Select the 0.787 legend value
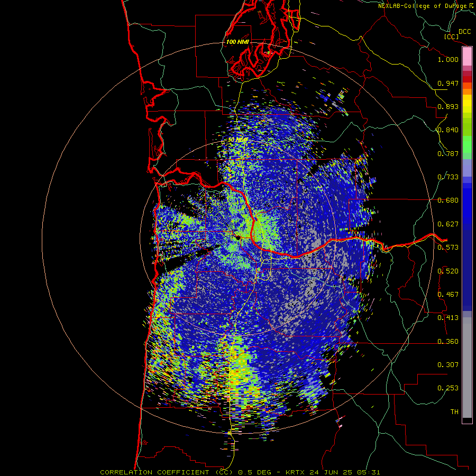This screenshot has height=476, width=476. (x=448, y=153)
